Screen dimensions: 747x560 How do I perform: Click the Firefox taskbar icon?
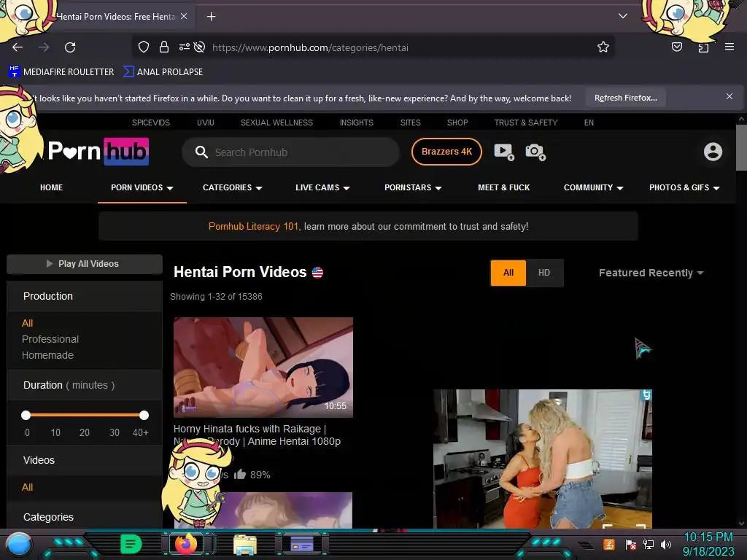pyautogui.click(x=186, y=543)
